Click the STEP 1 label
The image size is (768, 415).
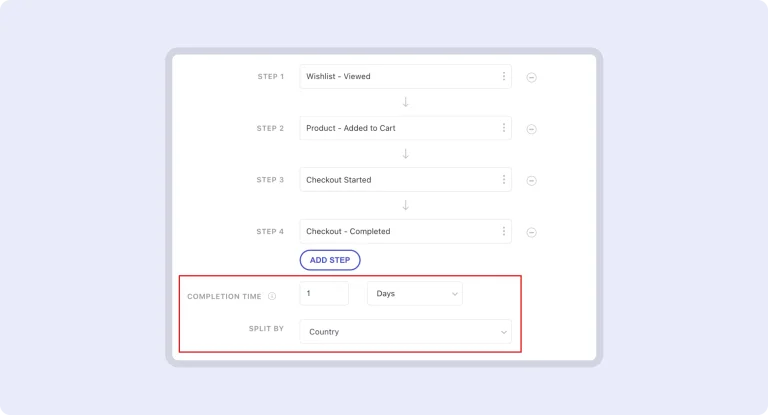270,77
